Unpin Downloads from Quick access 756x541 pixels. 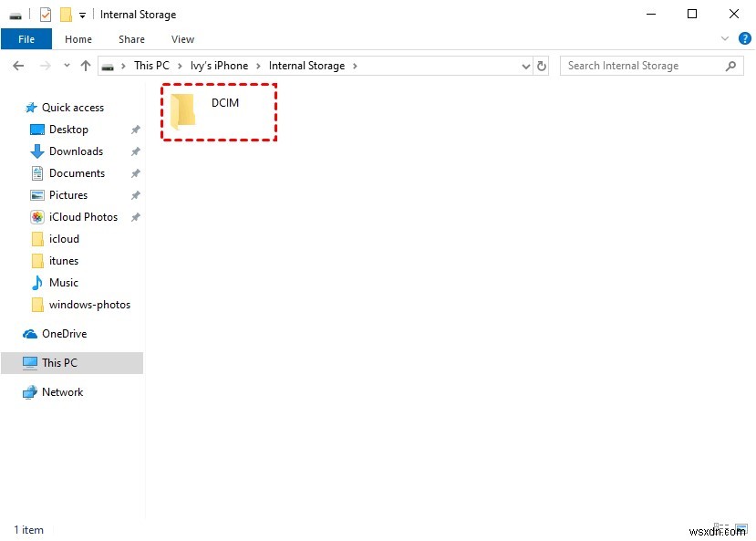click(x=135, y=151)
